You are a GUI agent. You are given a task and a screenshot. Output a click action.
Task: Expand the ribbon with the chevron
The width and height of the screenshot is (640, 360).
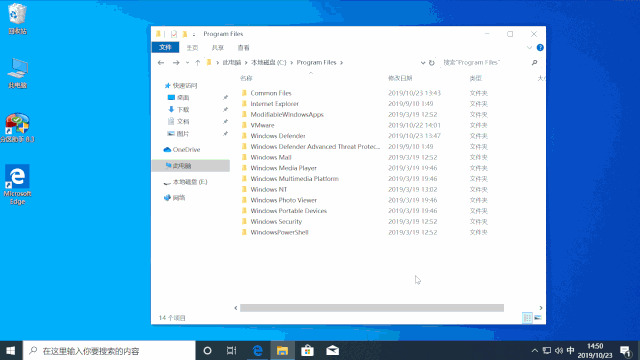pos(529,47)
